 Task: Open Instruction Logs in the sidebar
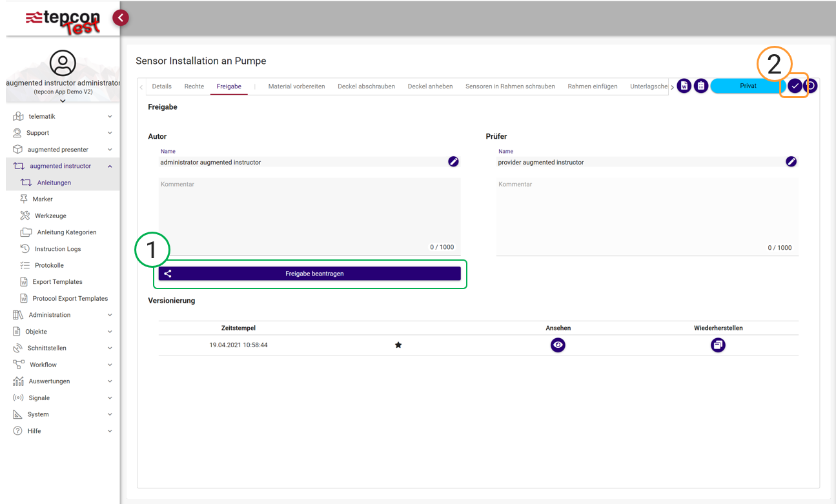(x=57, y=249)
